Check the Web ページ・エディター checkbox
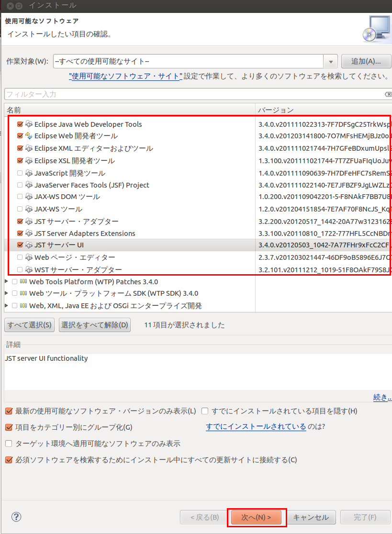This screenshot has width=392, height=534. click(20, 257)
